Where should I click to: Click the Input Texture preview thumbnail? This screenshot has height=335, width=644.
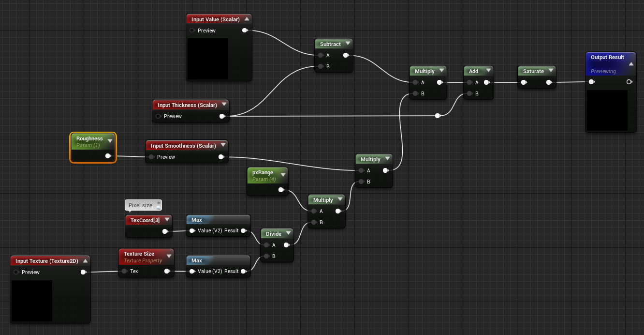click(x=32, y=301)
